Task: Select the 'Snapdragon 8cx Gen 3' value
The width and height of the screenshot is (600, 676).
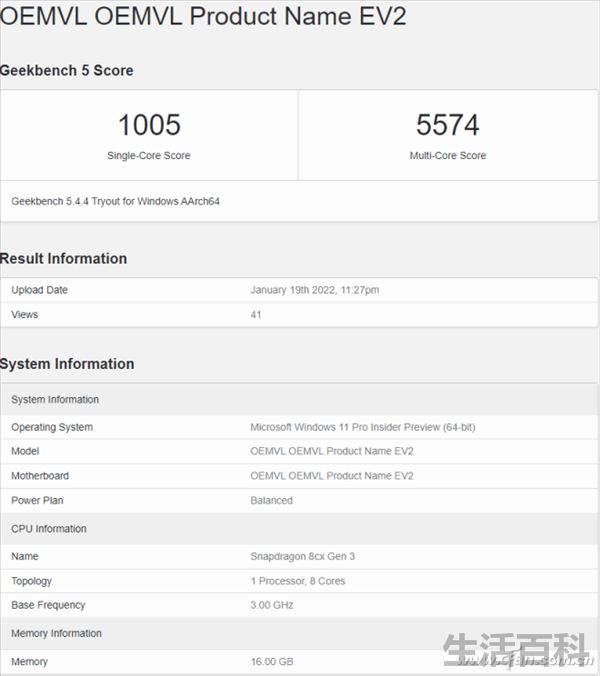Action: point(303,557)
